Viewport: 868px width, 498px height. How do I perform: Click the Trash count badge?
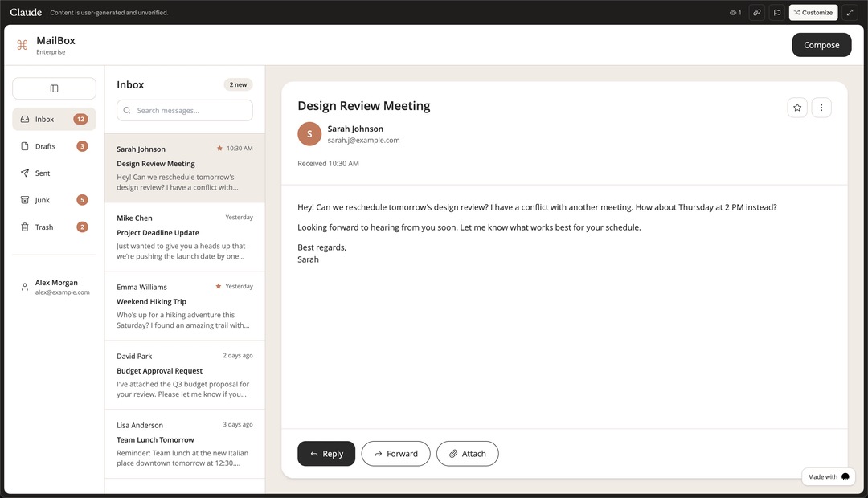[82, 227]
